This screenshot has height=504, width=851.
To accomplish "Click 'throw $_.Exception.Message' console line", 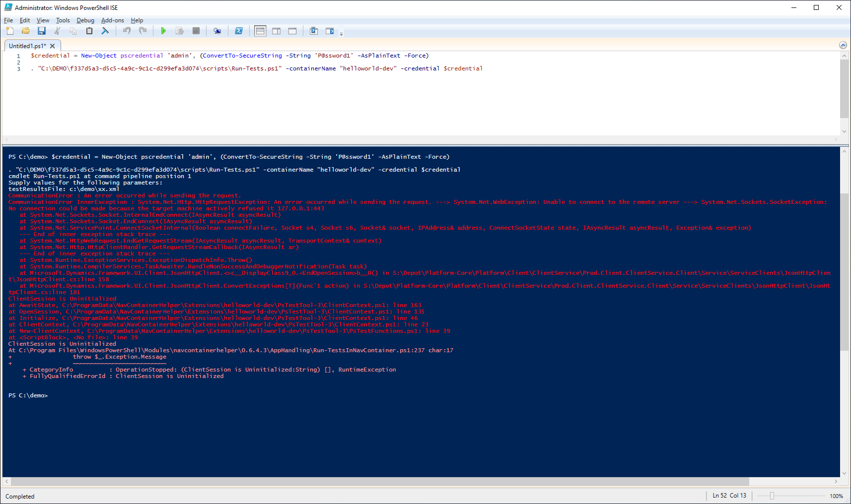I will [120, 357].
